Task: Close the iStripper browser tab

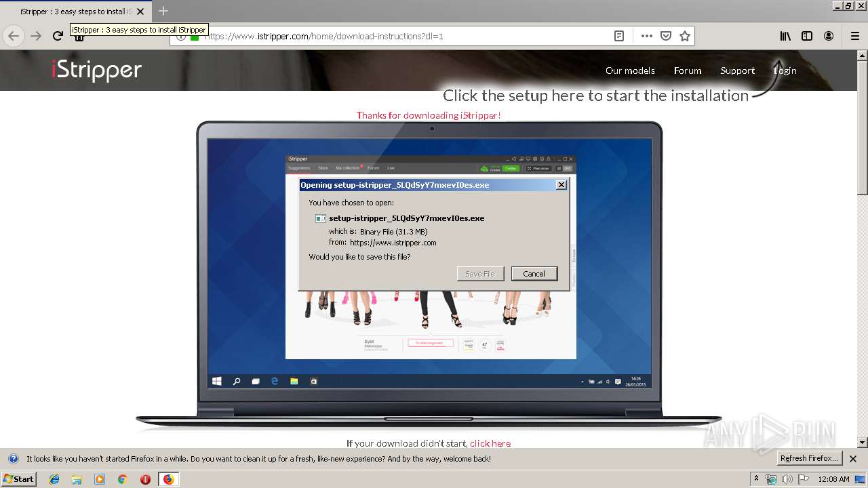Action: point(140,12)
